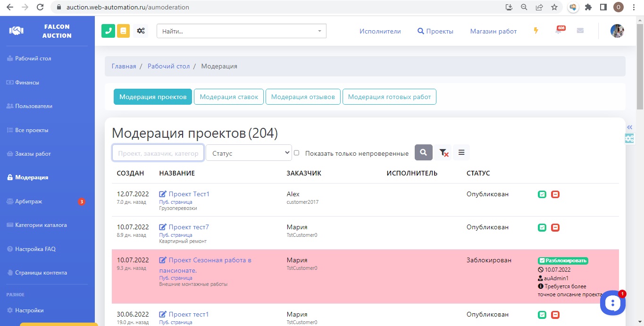Click the magnifier search filter button

coord(423,152)
